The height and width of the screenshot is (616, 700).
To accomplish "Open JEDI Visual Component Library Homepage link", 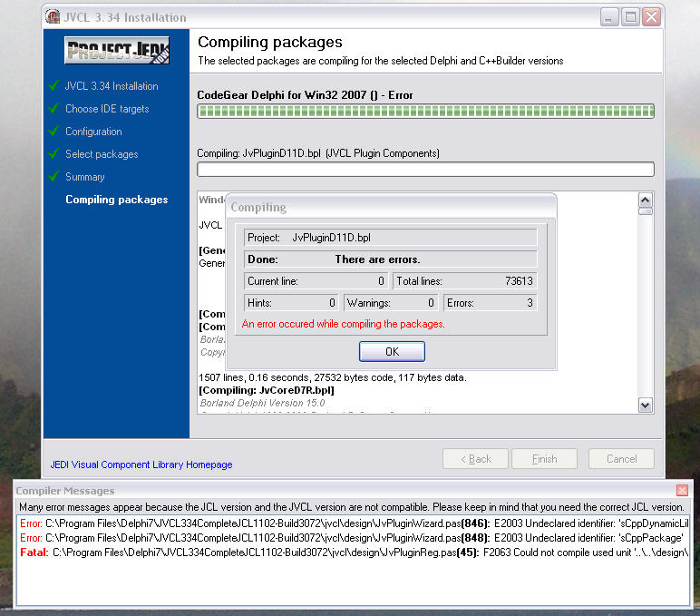I will point(141,464).
